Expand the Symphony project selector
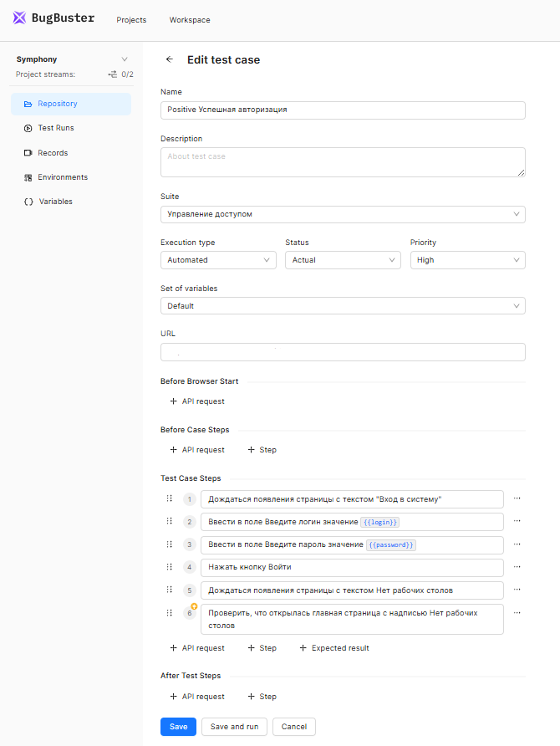The height and width of the screenshot is (746, 560). point(125,59)
